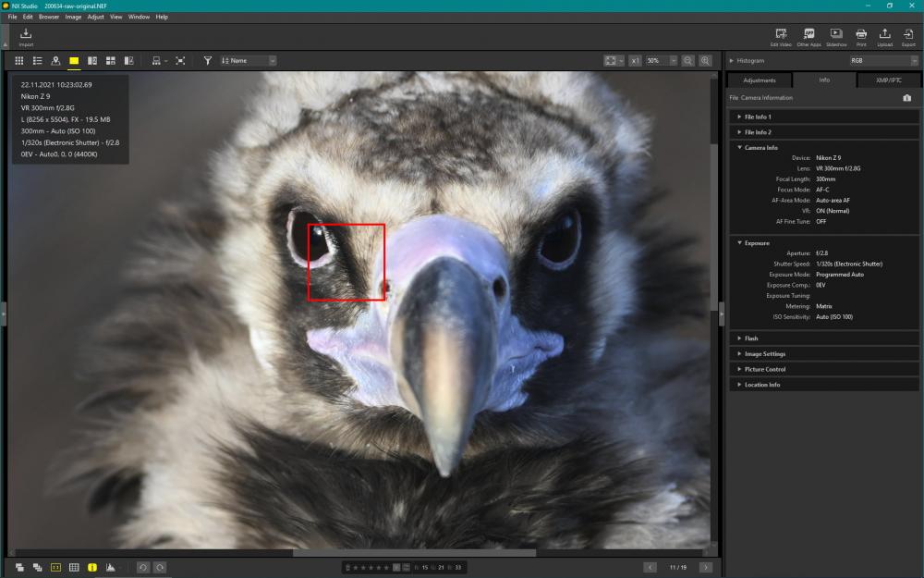Open the map view
The height and width of the screenshot is (578, 924).
pyautogui.click(x=55, y=61)
